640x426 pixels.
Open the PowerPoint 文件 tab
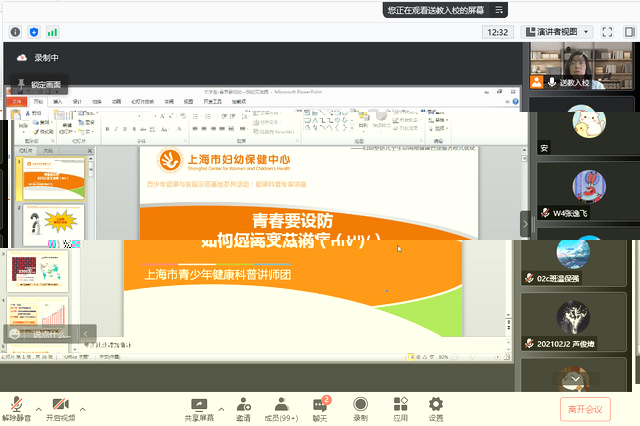tap(17, 102)
